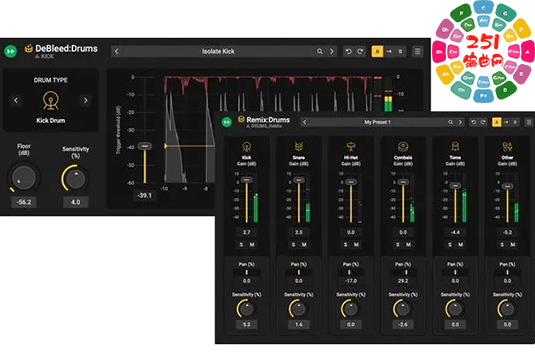The width and height of the screenshot is (535, 363).
Task: Mute the Snare channel
Action: pyautogui.click(x=304, y=245)
